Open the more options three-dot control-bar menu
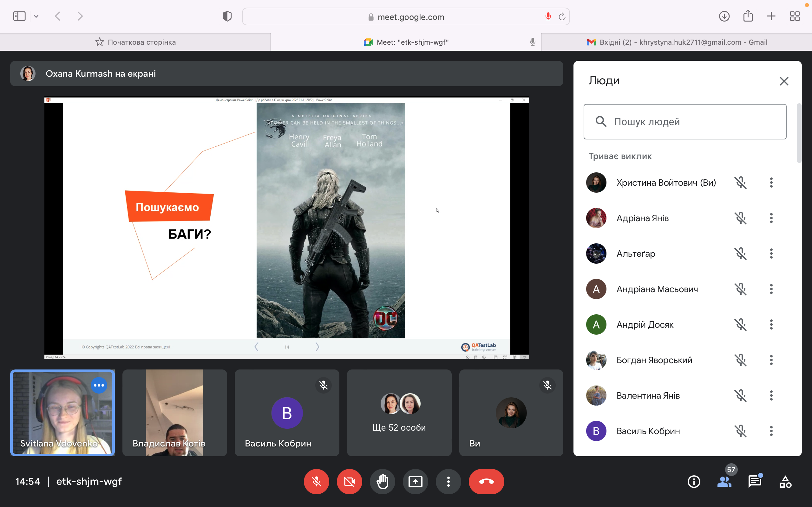Viewport: 812px width, 507px height. (x=448, y=482)
